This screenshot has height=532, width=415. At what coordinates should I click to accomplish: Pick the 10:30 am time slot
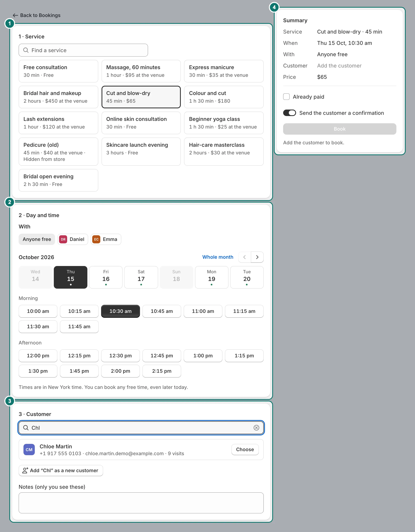coord(120,311)
